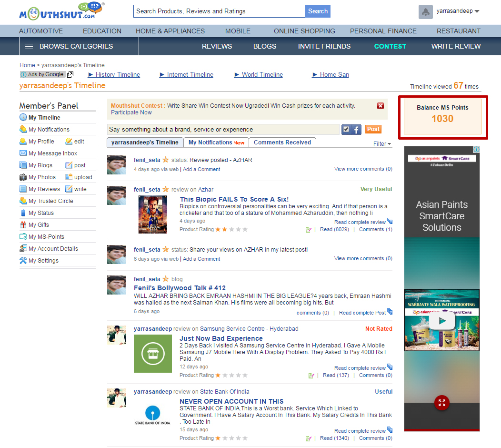Viewport: 501px width, 448px height.
Task: Open the AZHAR movie poster thumbnail
Action: [152, 214]
